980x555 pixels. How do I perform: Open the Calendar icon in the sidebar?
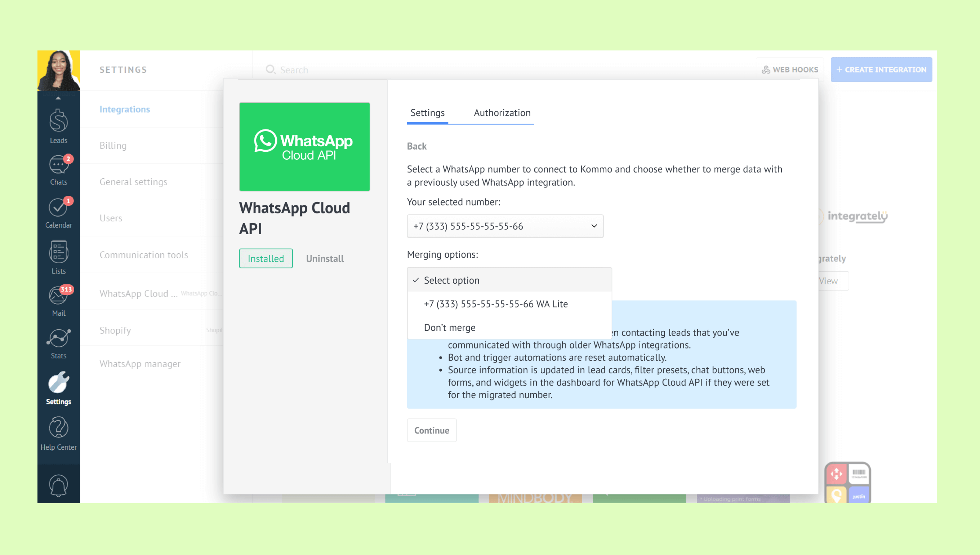click(x=58, y=207)
